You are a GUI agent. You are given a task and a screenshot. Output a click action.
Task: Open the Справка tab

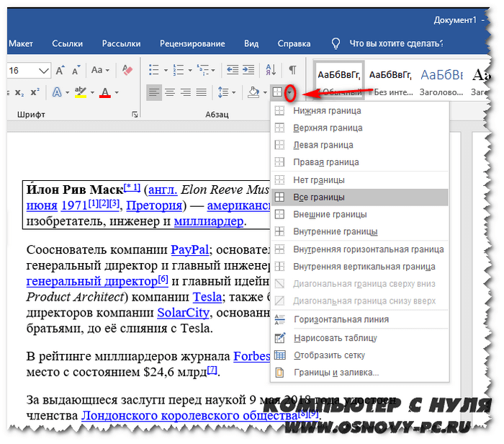294,44
